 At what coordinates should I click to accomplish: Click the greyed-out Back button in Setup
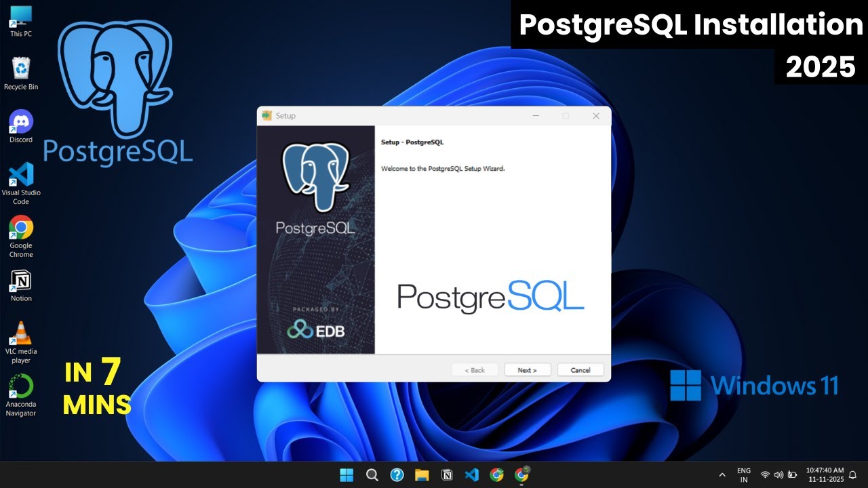[475, 370]
